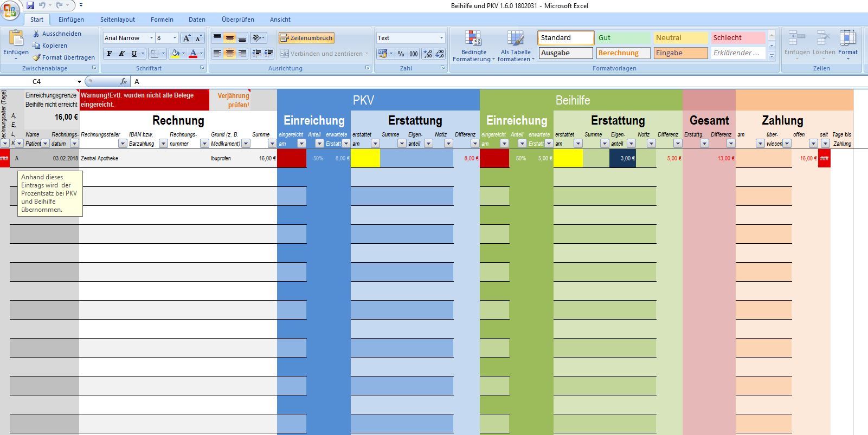Expand the number format dropdown showing Text
Viewport: 868px width, 435px height.
click(441, 38)
